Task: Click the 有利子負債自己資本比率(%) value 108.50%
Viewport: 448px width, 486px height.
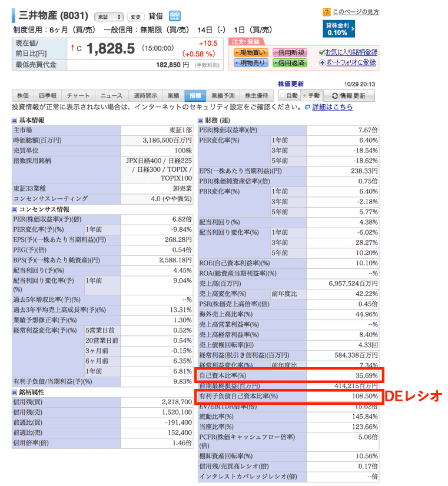Action: tap(365, 396)
